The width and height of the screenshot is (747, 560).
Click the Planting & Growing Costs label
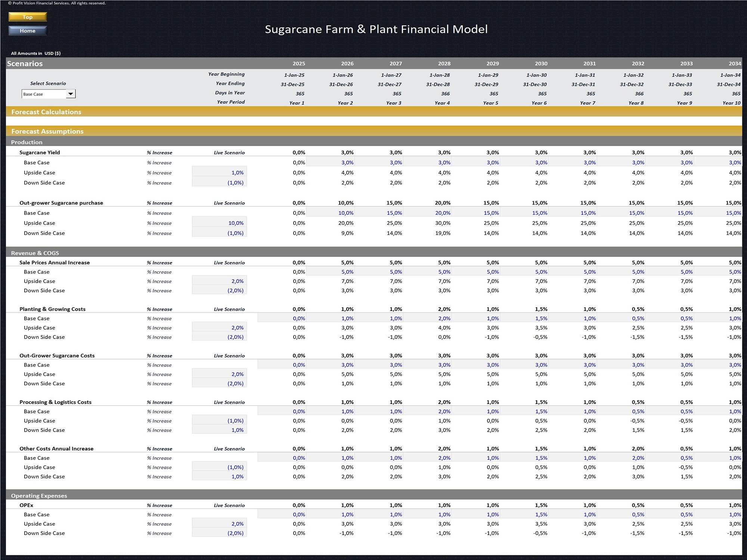pos(52,309)
